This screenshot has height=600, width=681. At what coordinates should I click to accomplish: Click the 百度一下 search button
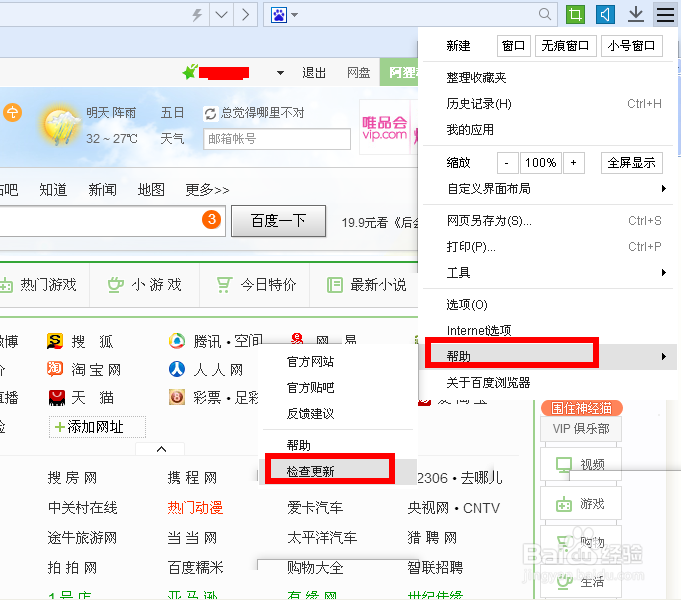click(278, 221)
